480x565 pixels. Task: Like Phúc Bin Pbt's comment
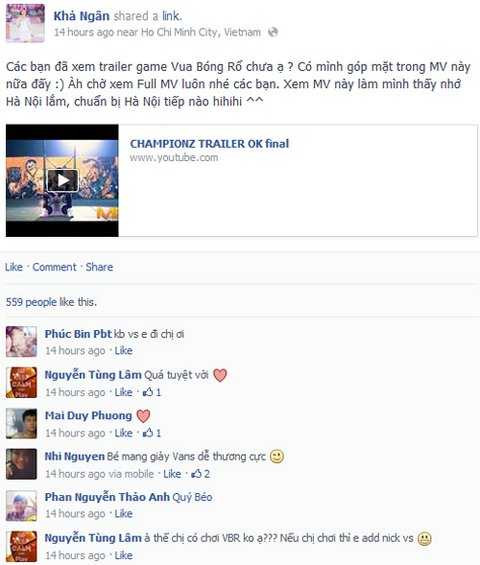coord(123,350)
